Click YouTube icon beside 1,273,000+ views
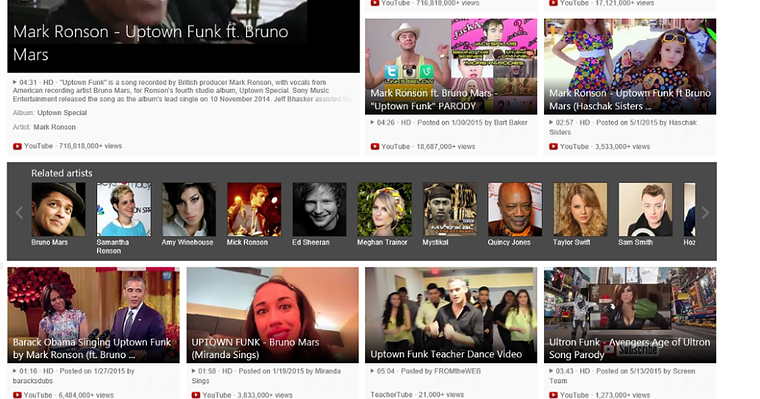The image size is (760, 399). point(553,395)
